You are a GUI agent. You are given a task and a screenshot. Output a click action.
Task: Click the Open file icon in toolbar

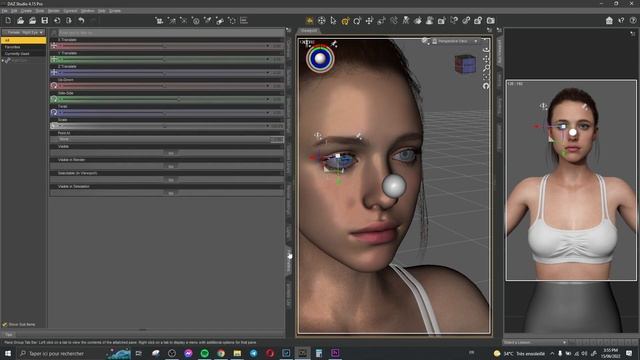click(x=20, y=20)
